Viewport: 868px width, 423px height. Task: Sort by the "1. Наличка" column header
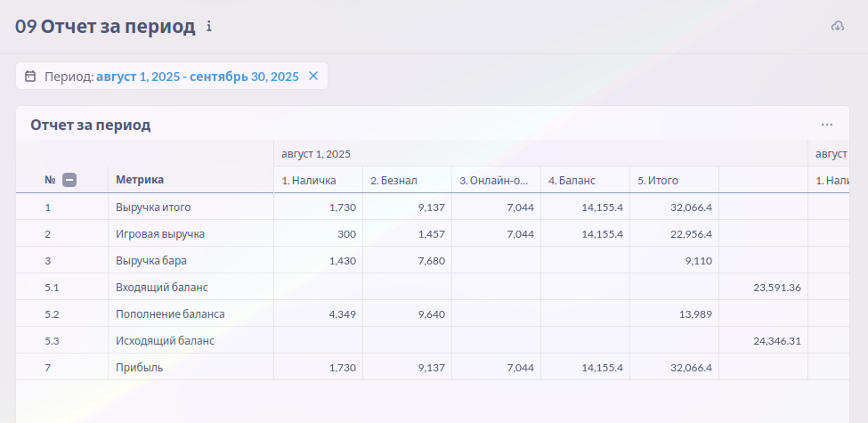click(308, 181)
